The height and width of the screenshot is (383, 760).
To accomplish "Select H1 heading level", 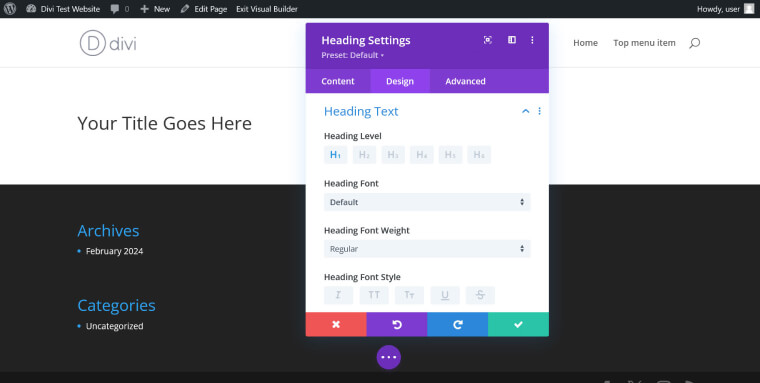I will (335, 155).
